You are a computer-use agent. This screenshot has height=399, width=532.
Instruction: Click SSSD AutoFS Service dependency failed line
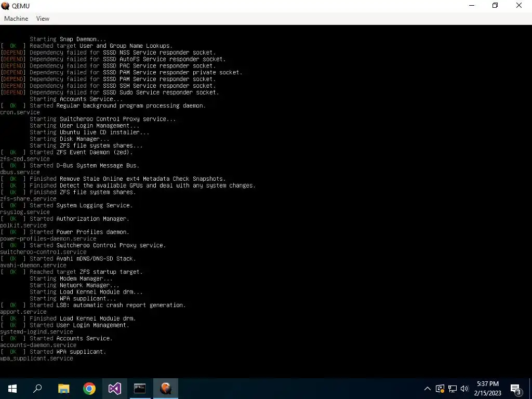113,59
